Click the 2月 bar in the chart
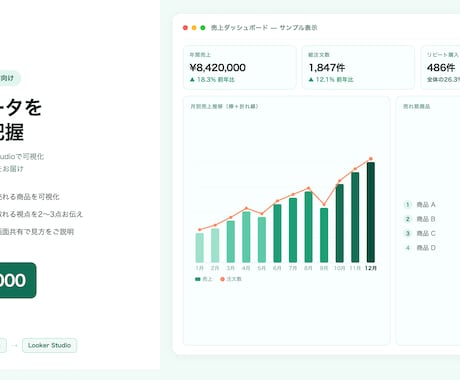Screen dimensions: 460x380 [x=215, y=245]
